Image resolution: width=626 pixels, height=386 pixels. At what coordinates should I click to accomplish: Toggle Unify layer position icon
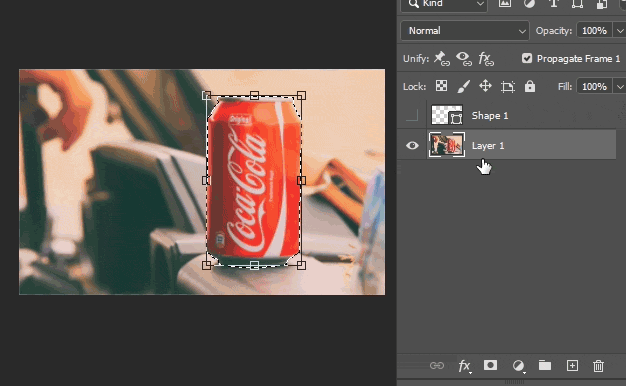[x=442, y=58]
